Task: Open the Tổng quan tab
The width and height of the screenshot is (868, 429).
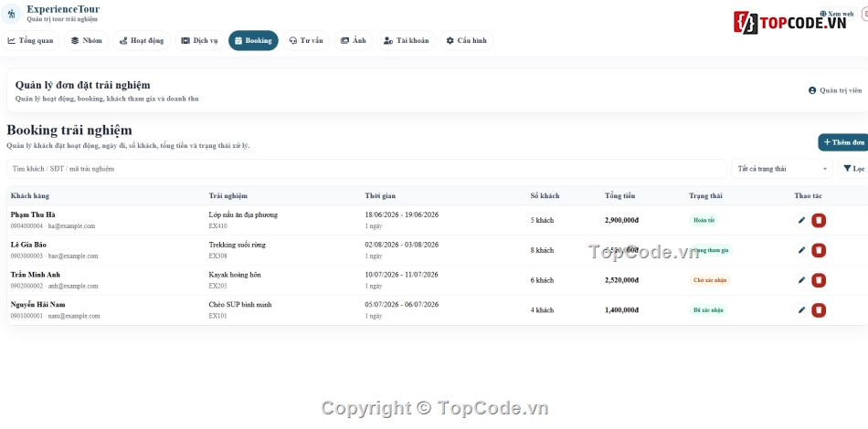Action: (x=31, y=40)
